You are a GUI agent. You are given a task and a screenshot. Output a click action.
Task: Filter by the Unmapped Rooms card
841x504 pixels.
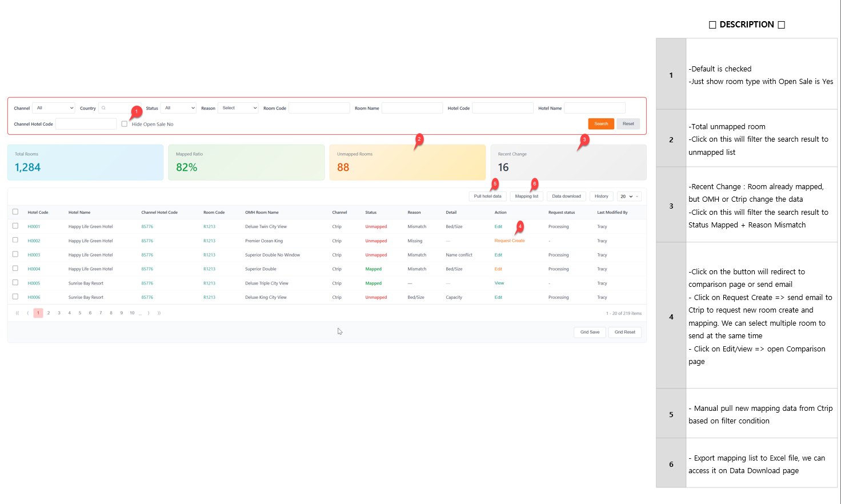point(407,162)
